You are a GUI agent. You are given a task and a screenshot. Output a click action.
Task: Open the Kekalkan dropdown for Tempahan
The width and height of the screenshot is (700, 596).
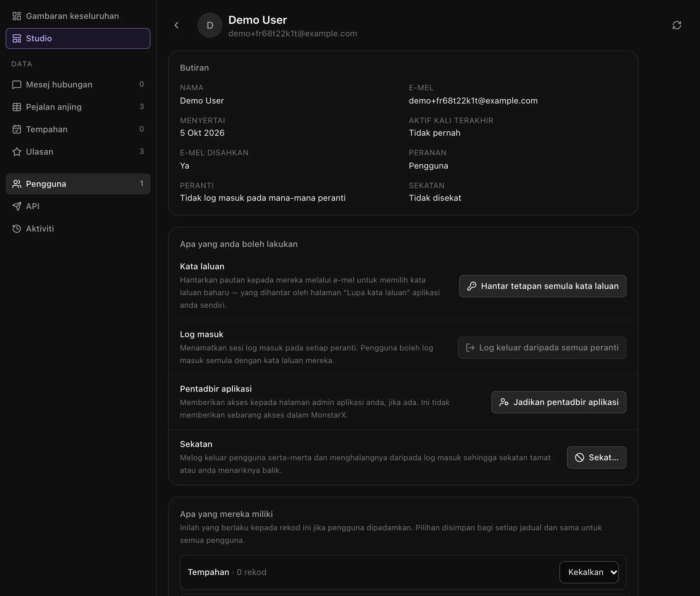[x=589, y=572]
